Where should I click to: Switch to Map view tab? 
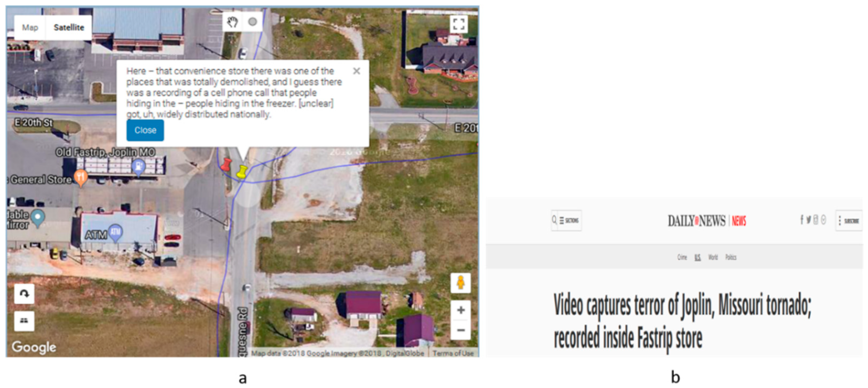(x=30, y=27)
